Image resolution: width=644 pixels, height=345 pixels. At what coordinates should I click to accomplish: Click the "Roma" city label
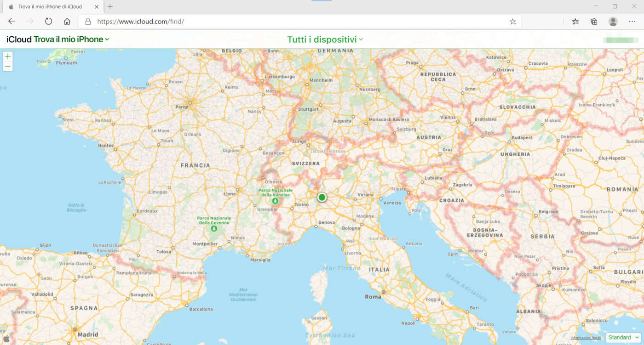373,297
